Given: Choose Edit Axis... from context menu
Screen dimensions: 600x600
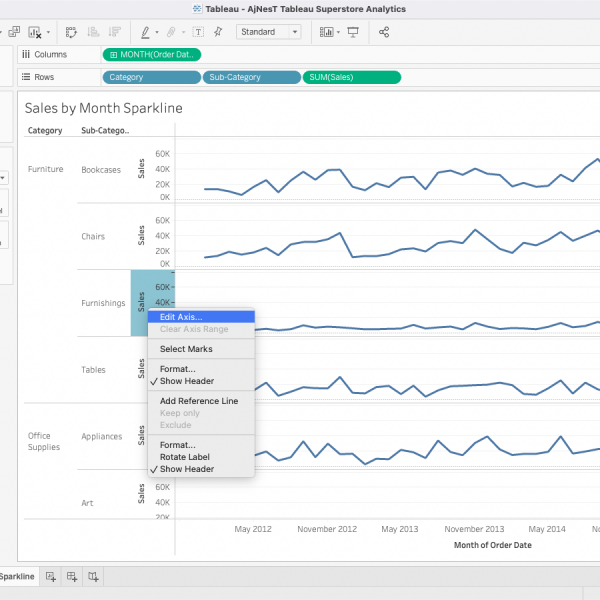Looking at the screenshot, I should (180, 317).
